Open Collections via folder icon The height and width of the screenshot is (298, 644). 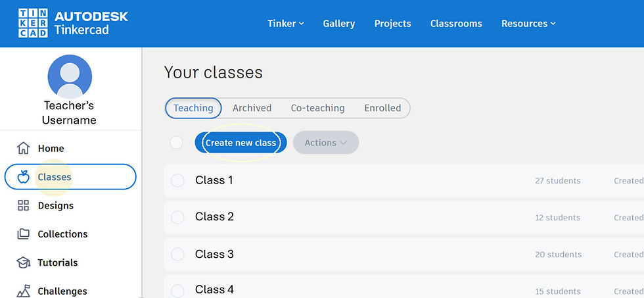pos(24,234)
